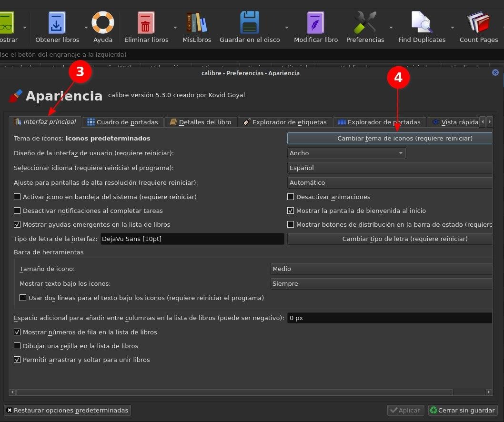Uncheck Mostrar números de fila

[x=17, y=332]
